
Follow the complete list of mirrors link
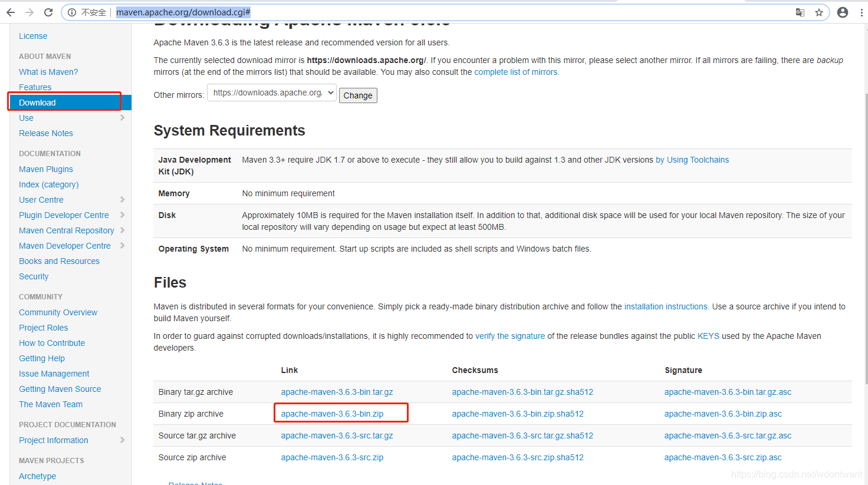tap(516, 72)
